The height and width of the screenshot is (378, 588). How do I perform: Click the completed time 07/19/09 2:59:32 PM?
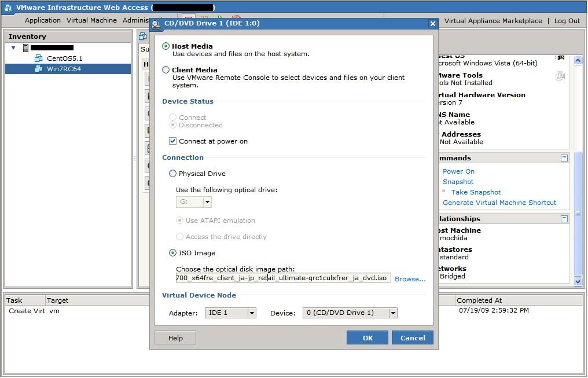click(x=494, y=310)
